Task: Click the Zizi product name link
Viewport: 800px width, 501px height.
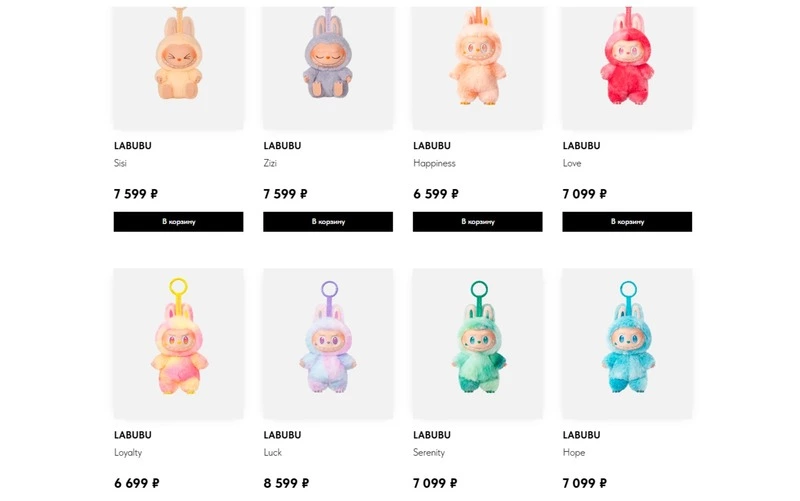Action: (x=270, y=163)
